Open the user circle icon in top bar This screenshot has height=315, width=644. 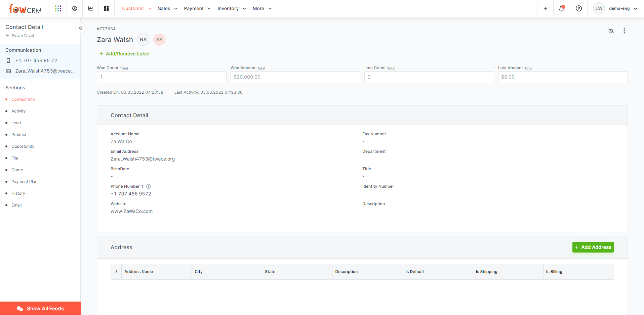pos(75,8)
